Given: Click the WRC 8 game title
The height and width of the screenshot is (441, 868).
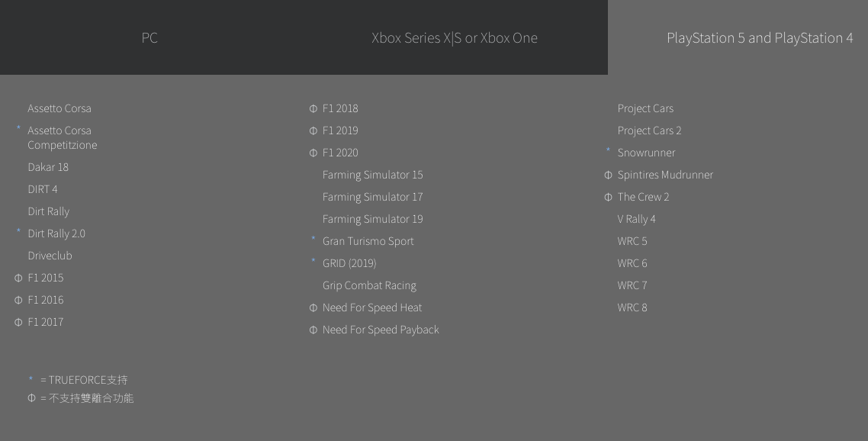Looking at the screenshot, I should [x=632, y=307].
